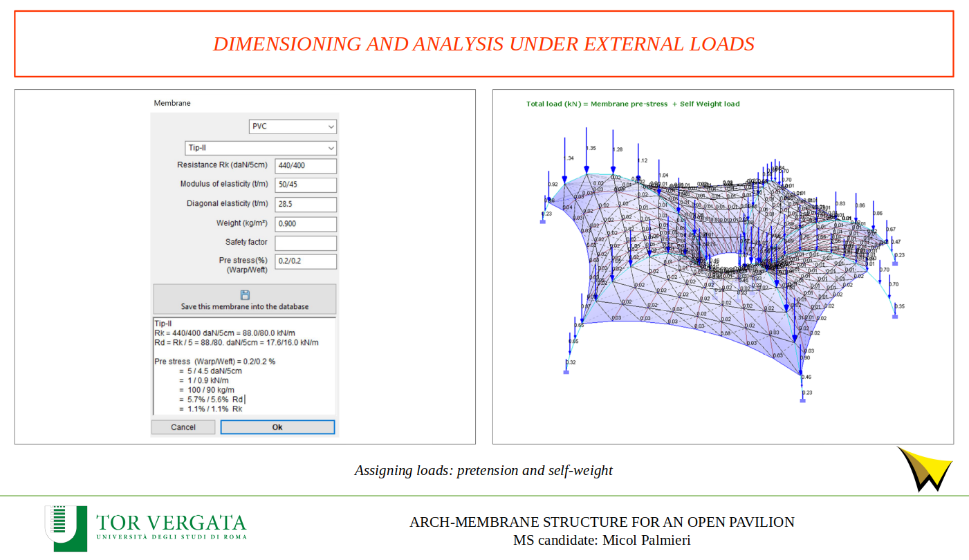Click the Weight (kg/m²) input field
The height and width of the screenshot is (560, 969).
(x=305, y=224)
